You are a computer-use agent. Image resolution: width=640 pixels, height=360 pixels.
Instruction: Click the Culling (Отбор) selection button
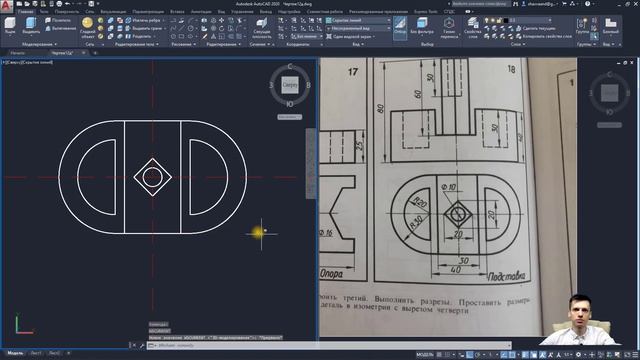tap(400, 27)
